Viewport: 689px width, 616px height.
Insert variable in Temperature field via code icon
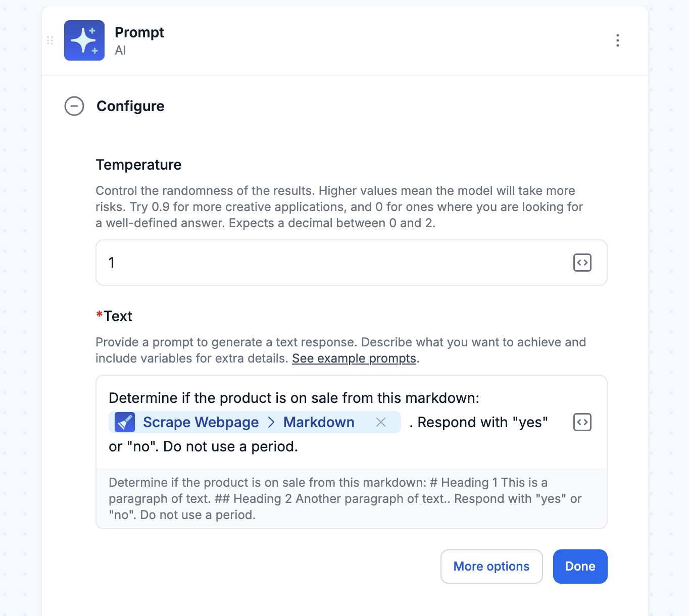(582, 263)
